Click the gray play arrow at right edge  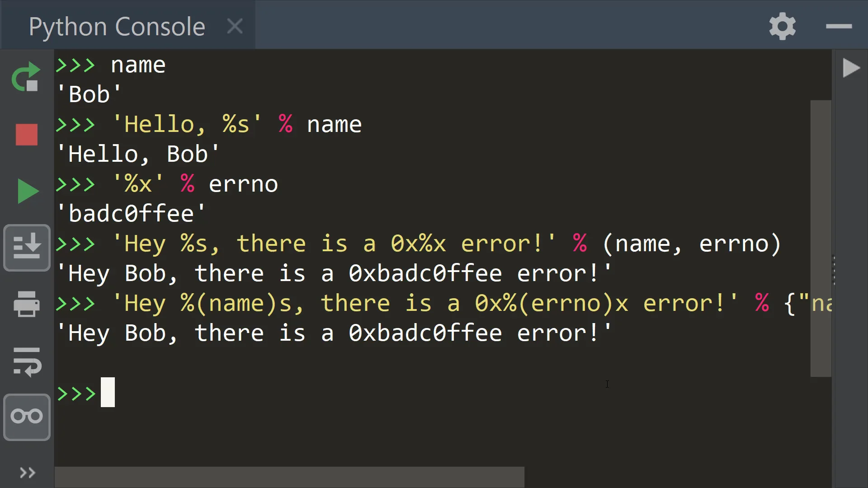pos(851,68)
